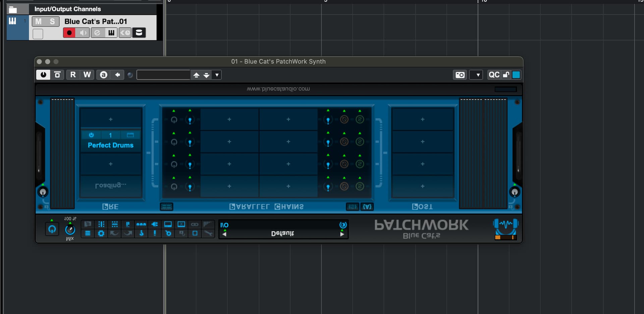Screen dimensions: 644x314
Task: Load the next preset with the down arrow
Action: click(x=207, y=75)
